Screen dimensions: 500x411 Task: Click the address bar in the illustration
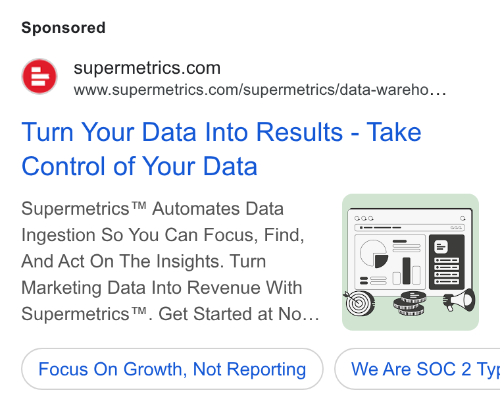(409, 227)
